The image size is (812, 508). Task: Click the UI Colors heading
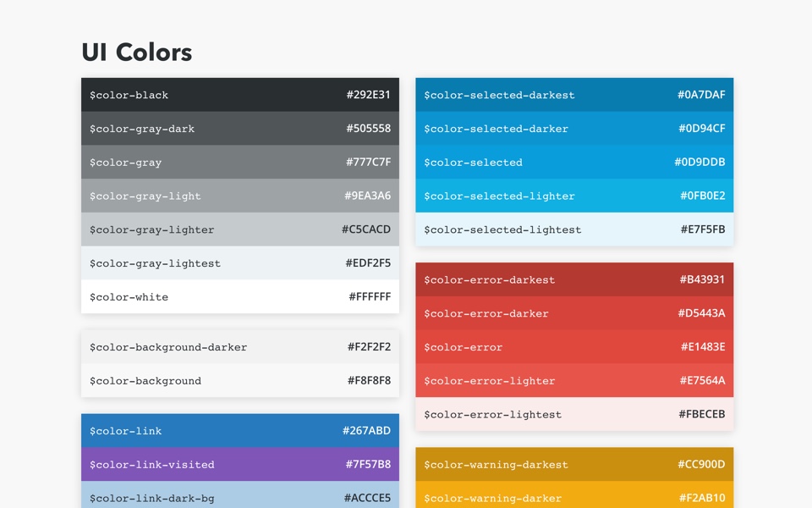point(137,52)
